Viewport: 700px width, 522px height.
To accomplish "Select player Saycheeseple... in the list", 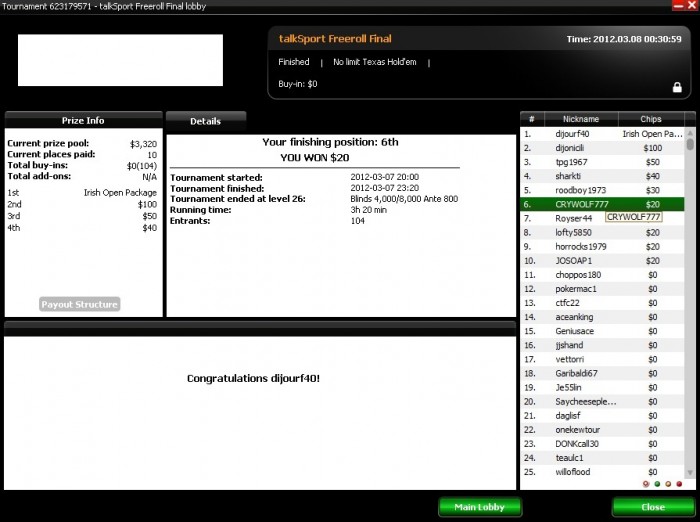I will coord(602,401).
